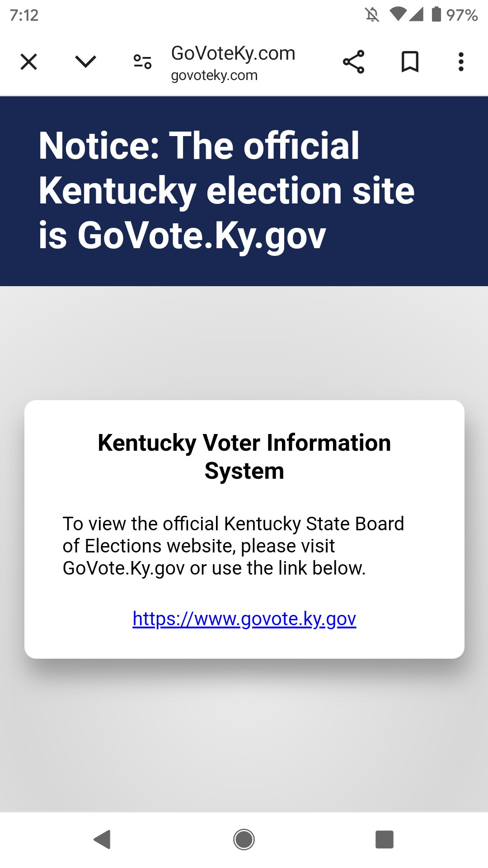Screen dimensions: 488x868
Task: Bookmark this page
Action: tap(410, 62)
